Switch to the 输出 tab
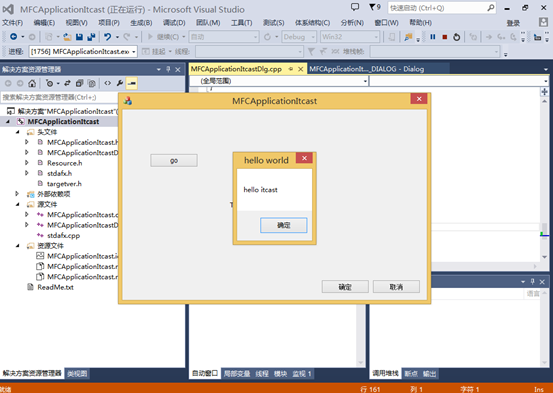 tap(429, 374)
